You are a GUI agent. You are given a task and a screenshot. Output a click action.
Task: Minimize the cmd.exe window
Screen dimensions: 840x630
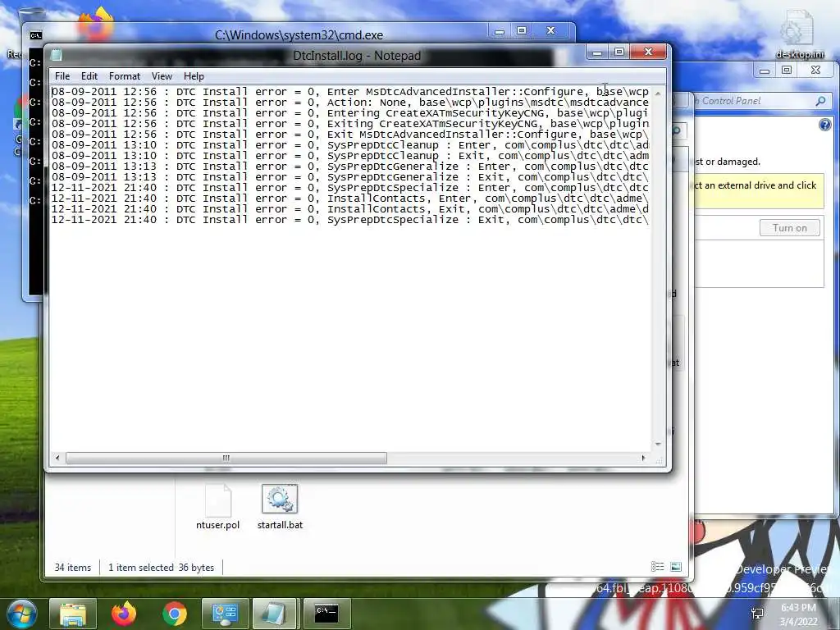click(x=500, y=31)
